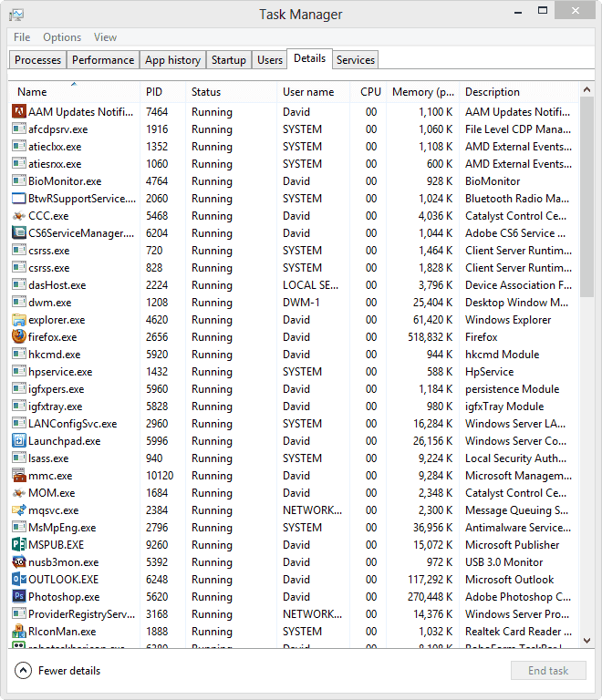Open the File menu
Viewport: 602px width, 700px height.
(22, 37)
